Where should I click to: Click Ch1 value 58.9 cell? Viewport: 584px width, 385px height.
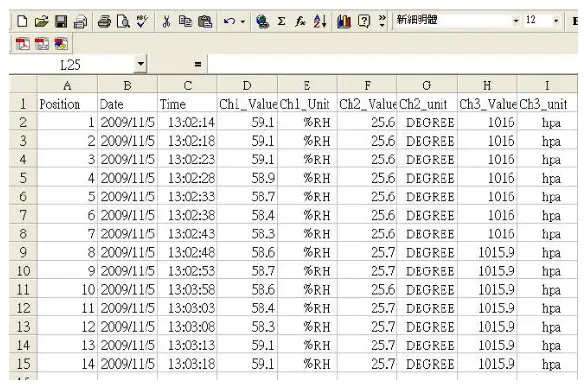coord(247,178)
